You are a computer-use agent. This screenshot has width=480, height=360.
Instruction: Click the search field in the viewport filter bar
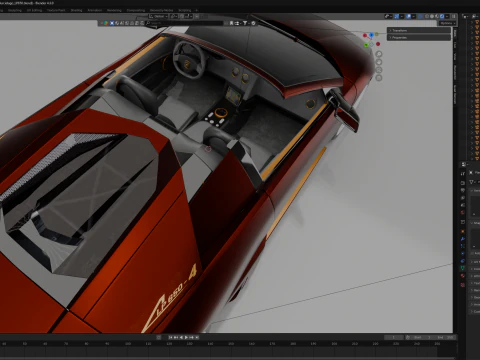(x=184, y=23)
